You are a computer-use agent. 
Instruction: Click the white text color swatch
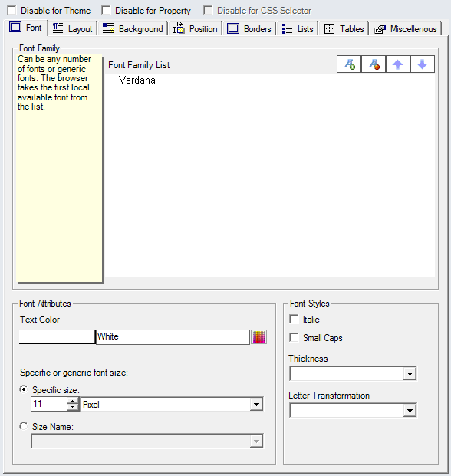tap(57, 337)
